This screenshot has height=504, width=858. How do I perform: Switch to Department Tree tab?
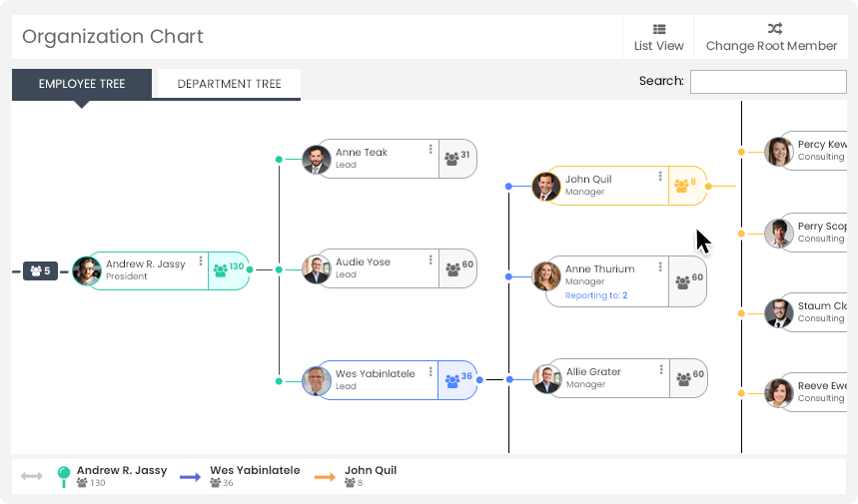coord(230,84)
